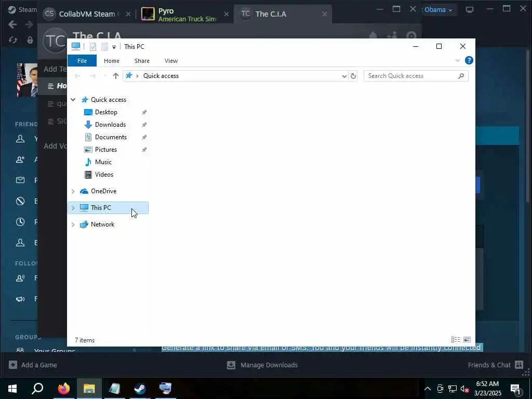Select Network in the navigation pane
This screenshot has width=532, height=399.
tap(102, 224)
